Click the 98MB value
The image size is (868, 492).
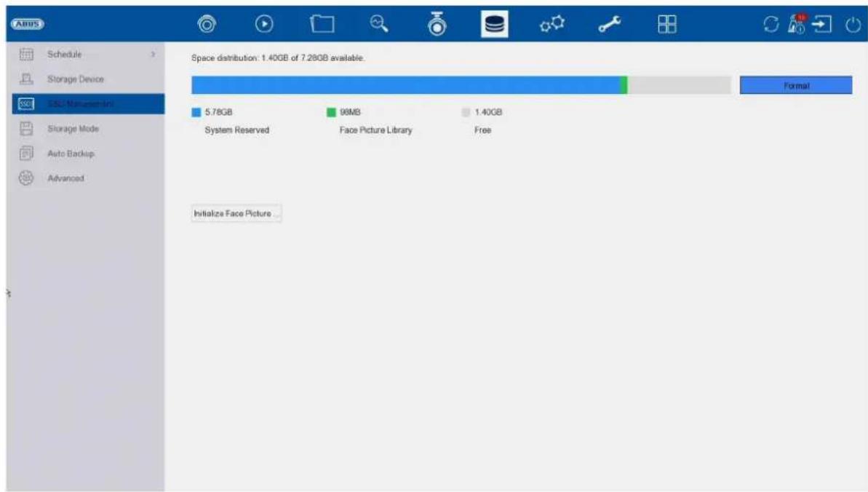[350, 112]
